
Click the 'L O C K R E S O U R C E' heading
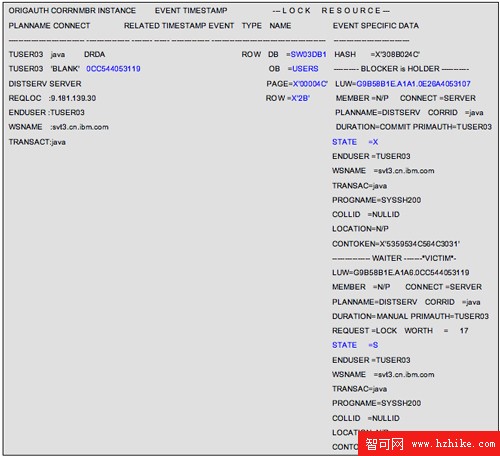click(x=331, y=11)
